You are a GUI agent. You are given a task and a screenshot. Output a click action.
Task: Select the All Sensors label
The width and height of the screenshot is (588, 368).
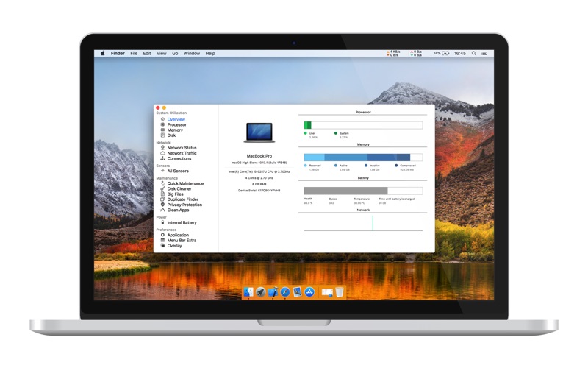(178, 171)
